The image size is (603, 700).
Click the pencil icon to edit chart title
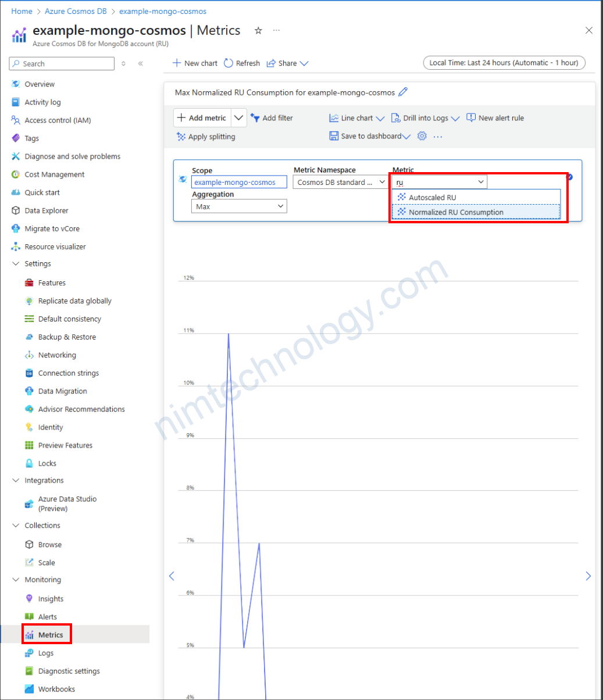pyautogui.click(x=403, y=92)
